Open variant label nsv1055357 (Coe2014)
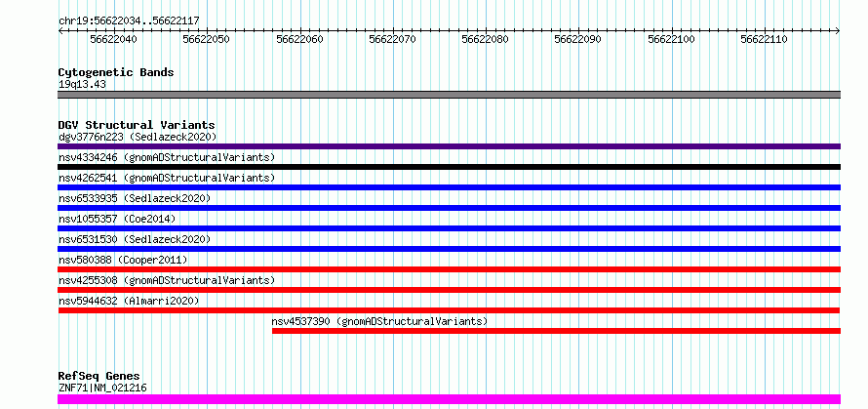The image size is (868, 409). tap(117, 219)
